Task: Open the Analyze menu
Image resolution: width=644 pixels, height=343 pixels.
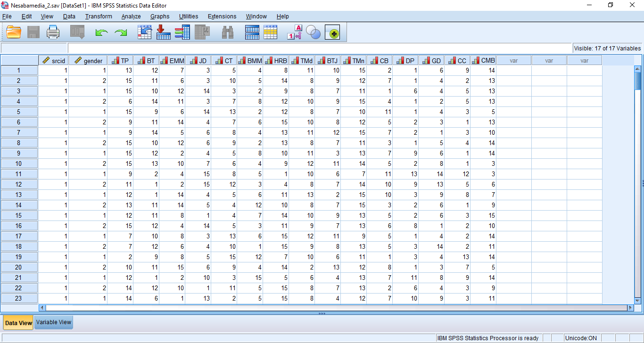Action: 131,16
